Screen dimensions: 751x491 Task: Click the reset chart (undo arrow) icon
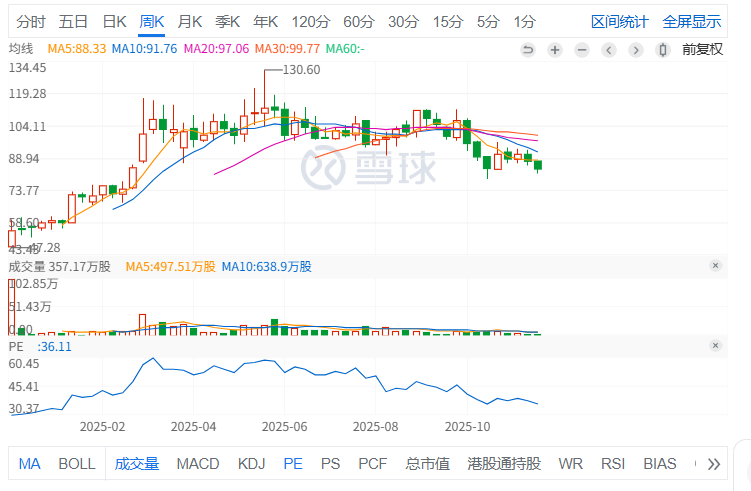tap(528, 50)
